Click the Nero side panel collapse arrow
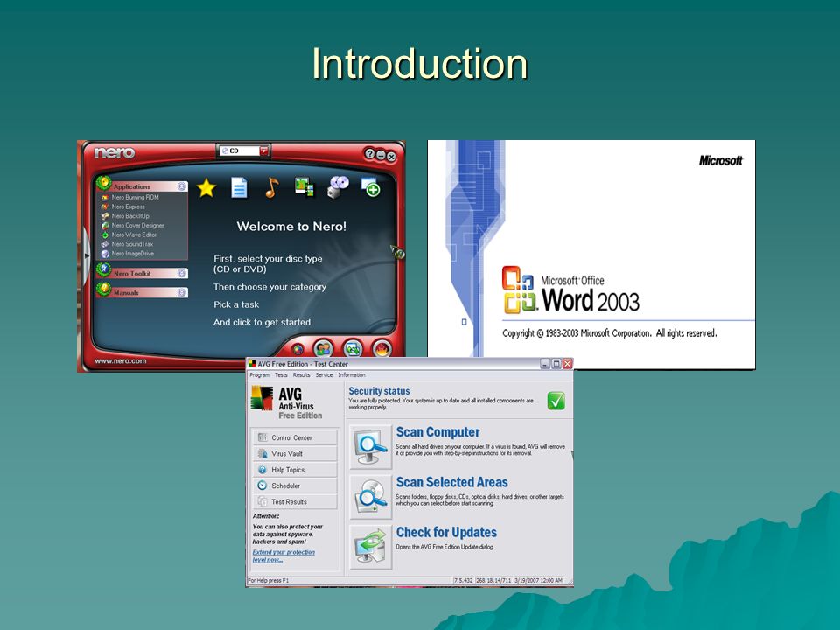Screen dimensions: 840x630 click(x=87, y=256)
